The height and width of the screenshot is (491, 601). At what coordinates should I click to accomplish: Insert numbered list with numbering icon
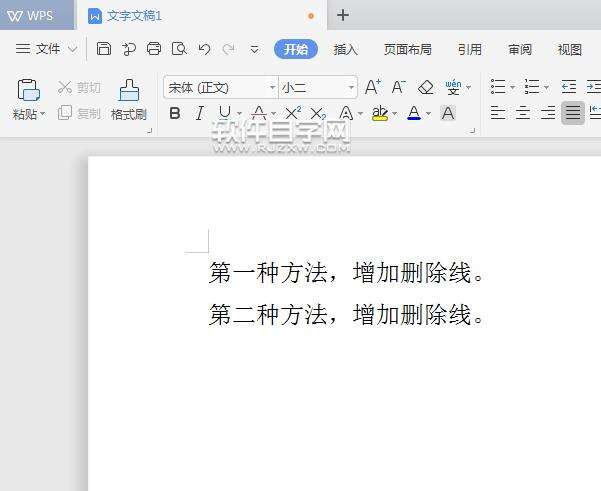[532, 87]
